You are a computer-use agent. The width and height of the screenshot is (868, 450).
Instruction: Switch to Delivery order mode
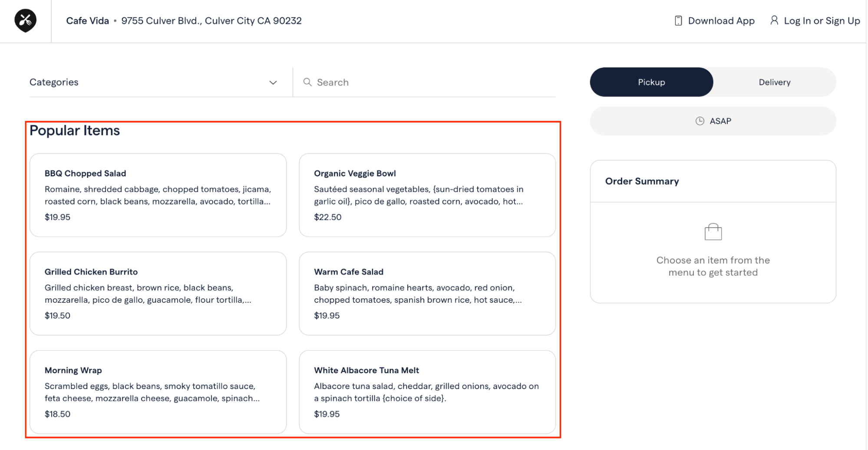point(774,82)
